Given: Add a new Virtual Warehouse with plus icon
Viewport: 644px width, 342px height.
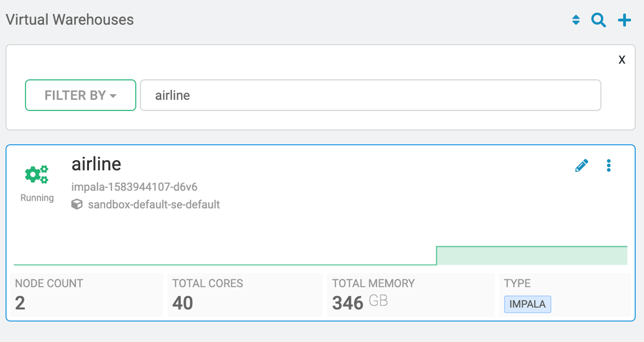Looking at the screenshot, I should pos(624,21).
